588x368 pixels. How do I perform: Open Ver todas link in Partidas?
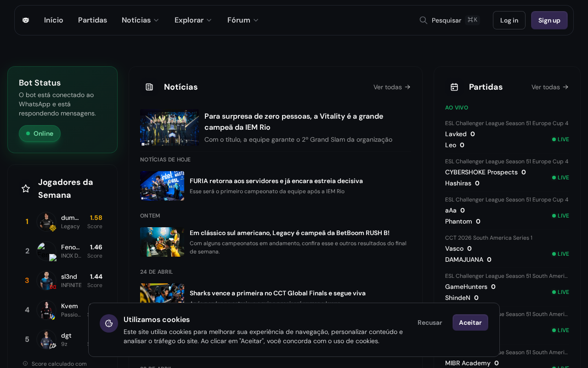pyautogui.click(x=550, y=87)
